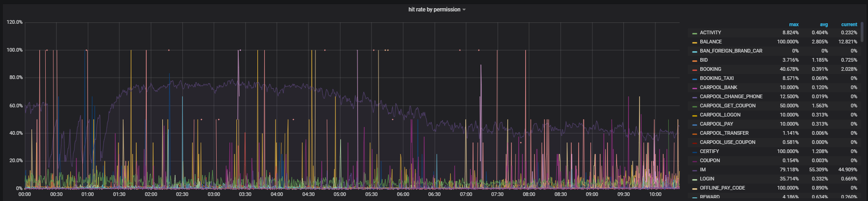Click the LOGIN series color swatch
The height and width of the screenshot is (201, 868).
(694, 179)
